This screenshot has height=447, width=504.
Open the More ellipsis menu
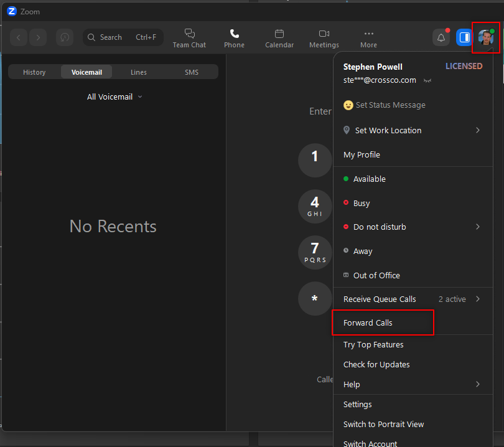369,34
